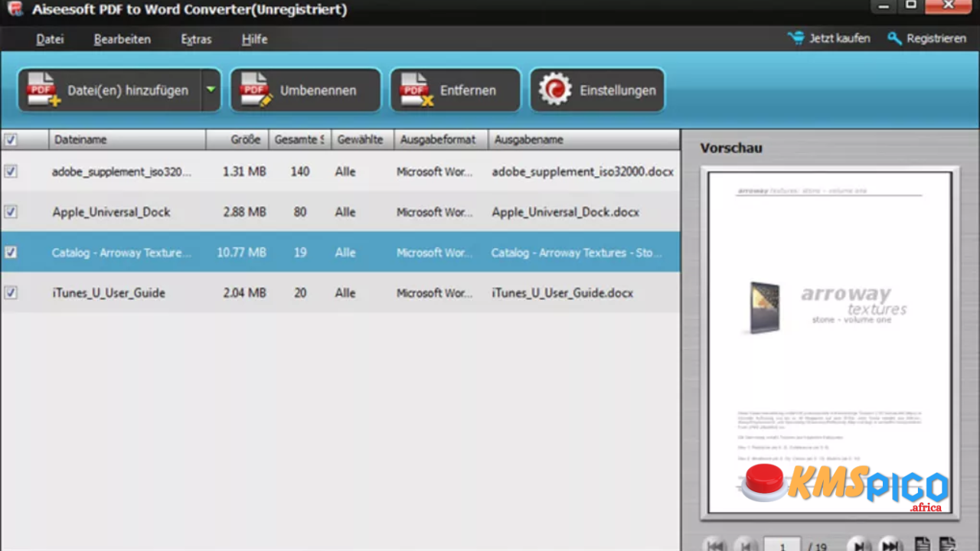
Task: Click the output name iTunes_U_User_Guide.docx
Action: click(x=563, y=292)
